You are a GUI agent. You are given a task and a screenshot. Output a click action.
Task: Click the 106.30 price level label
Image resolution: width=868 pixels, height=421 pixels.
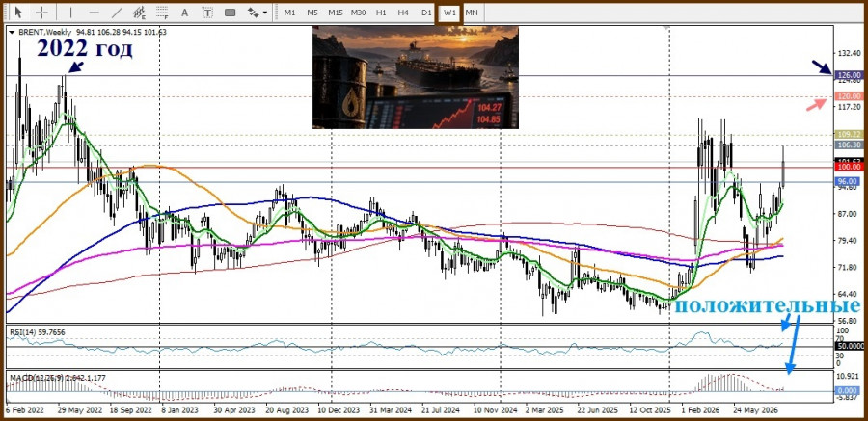(849, 145)
